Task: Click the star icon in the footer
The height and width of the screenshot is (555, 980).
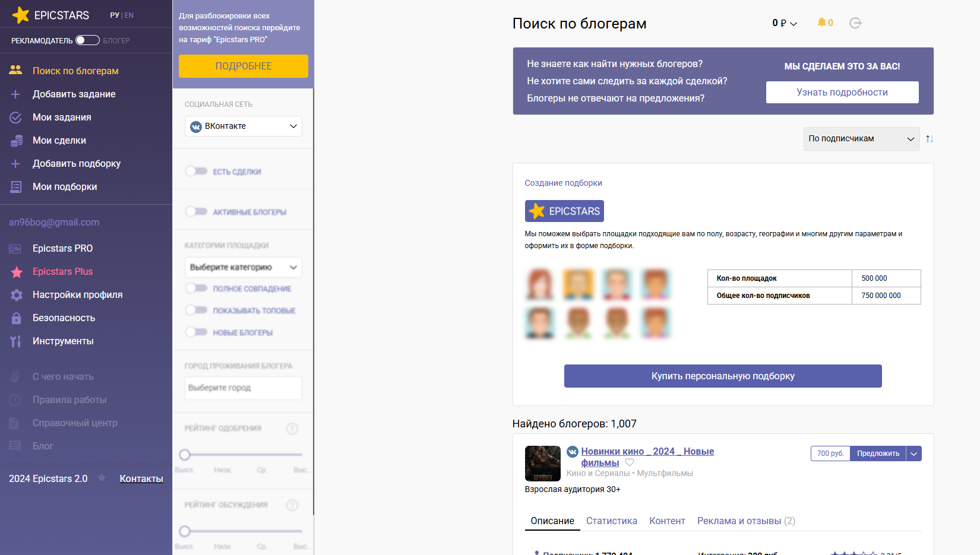Action: (102, 478)
